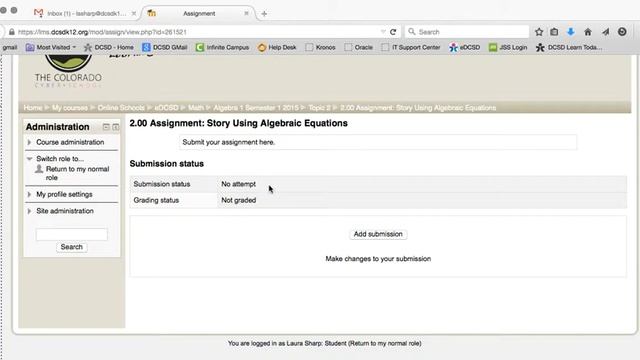This screenshot has width=640, height=360.
Task: Click the Laura Sharp footer link
Action: (304, 344)
